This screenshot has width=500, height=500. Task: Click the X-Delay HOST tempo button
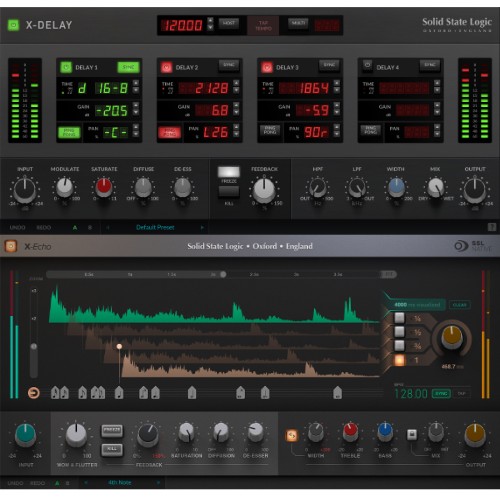click(229, 23)
